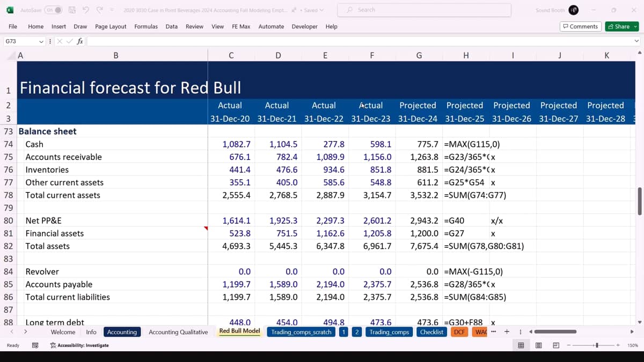This screenshot has height=362, width=644.
Task: Open the Automate tab
Action: (272, 26)
